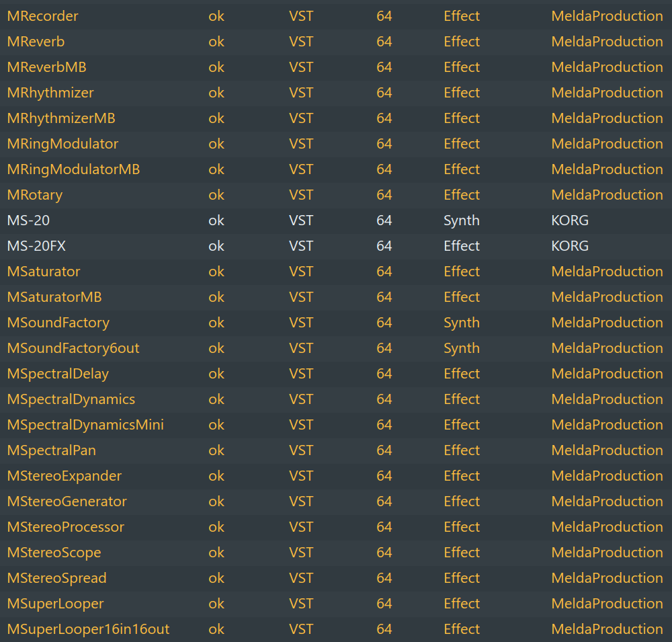This screenshot has height=642, width=672.
Task: Choose the MSoundFactory synth
Action: click(58, 323)
